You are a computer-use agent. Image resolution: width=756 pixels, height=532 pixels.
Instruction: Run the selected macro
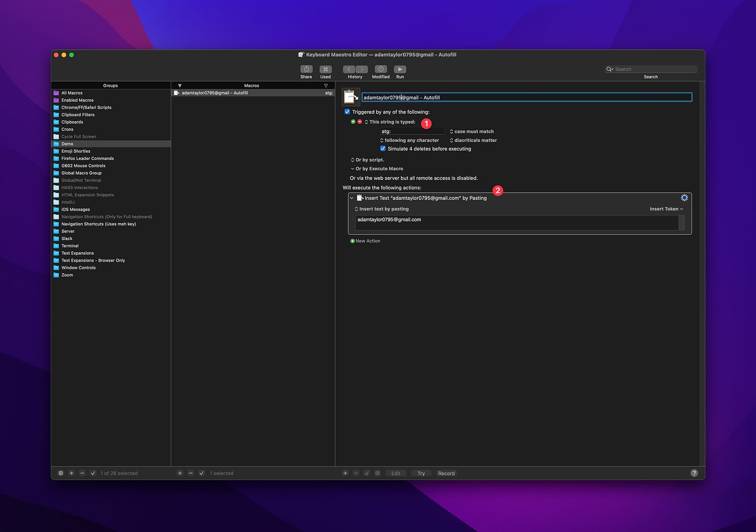(x=400, y=69)
